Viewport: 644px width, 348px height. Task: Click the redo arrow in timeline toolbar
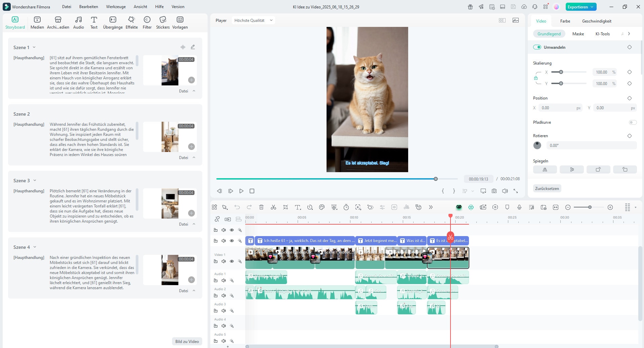[249, 207]
